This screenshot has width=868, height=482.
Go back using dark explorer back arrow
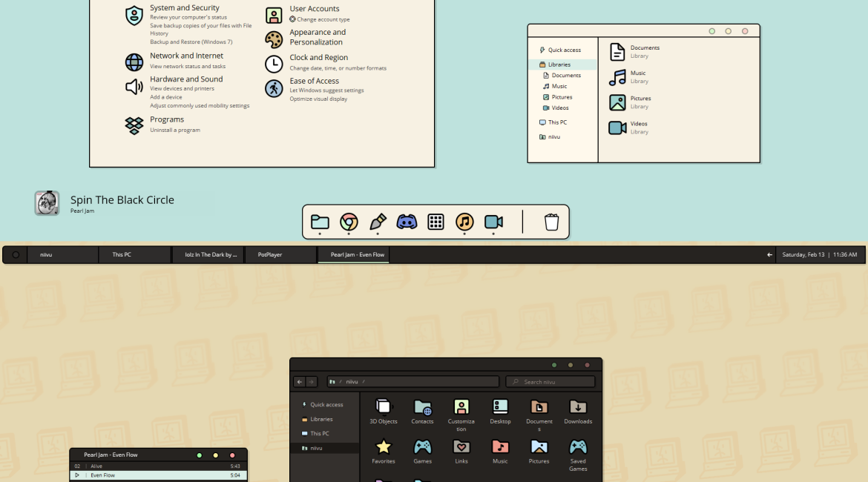299,382
